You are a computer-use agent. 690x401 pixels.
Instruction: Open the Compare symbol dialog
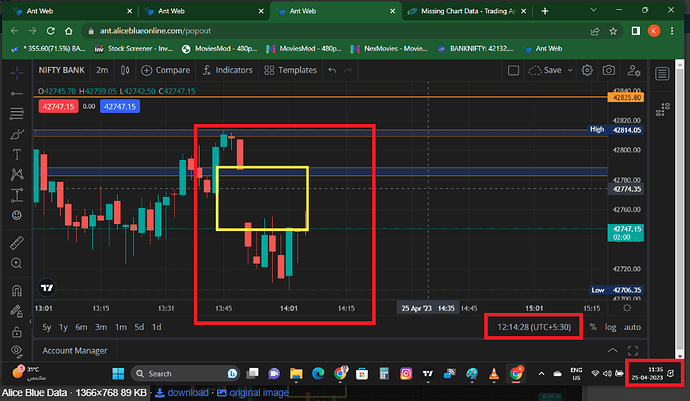click(165, 70)
